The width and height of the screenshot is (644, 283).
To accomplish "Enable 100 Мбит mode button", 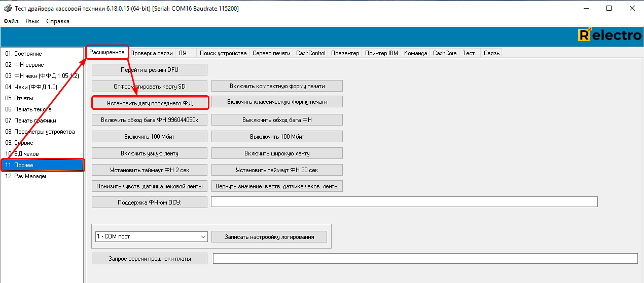I will click(150, 137).
